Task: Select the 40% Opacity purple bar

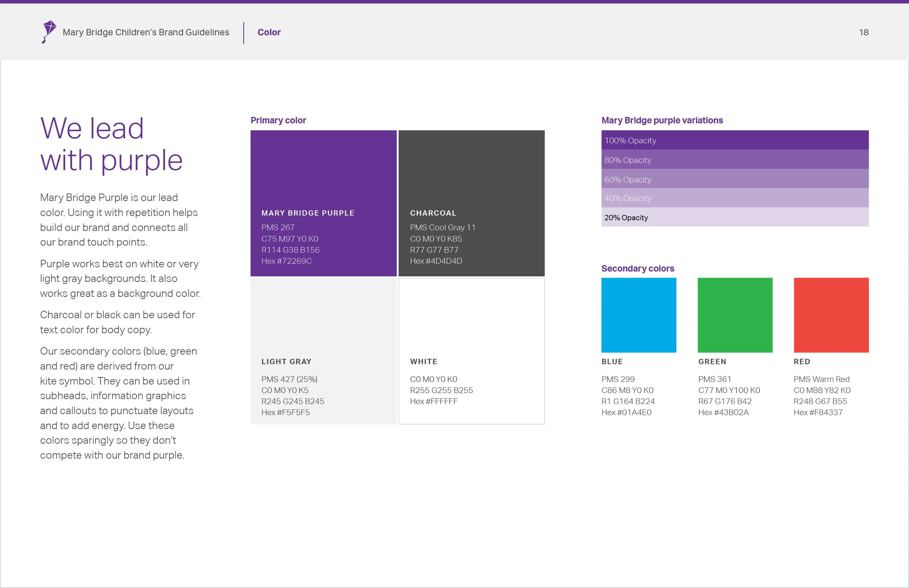Action: point(735,198)
